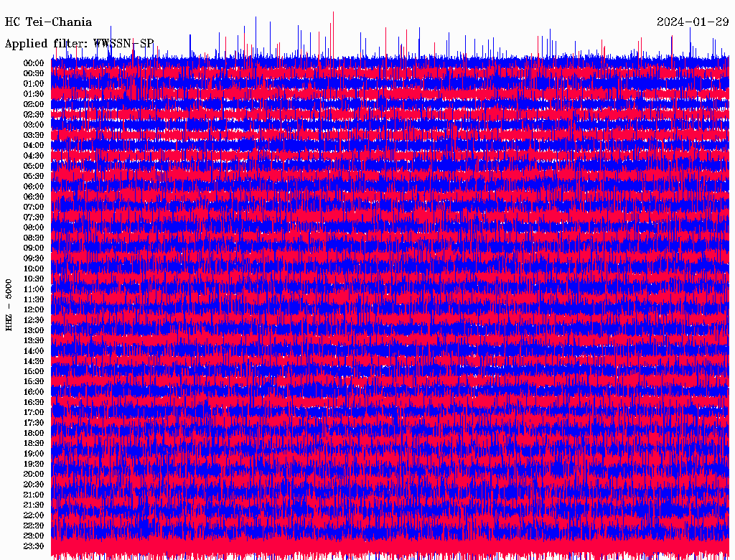Select the 23:00 time label
This screenshot has width=735, height=560.
point(34,536)
